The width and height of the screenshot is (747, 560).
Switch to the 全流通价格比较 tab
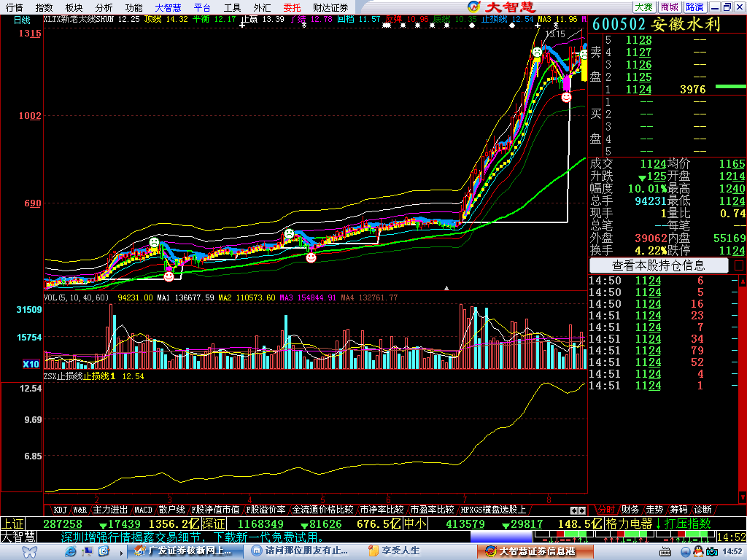(x=322, y=510)
